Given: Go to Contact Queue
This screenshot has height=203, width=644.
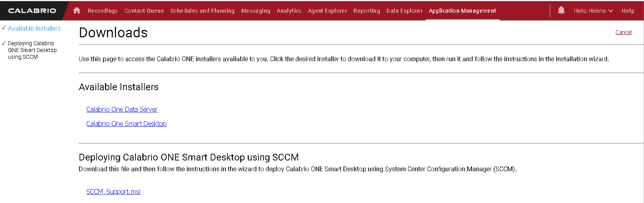Looking at the screenshot, I should [144, 11].
